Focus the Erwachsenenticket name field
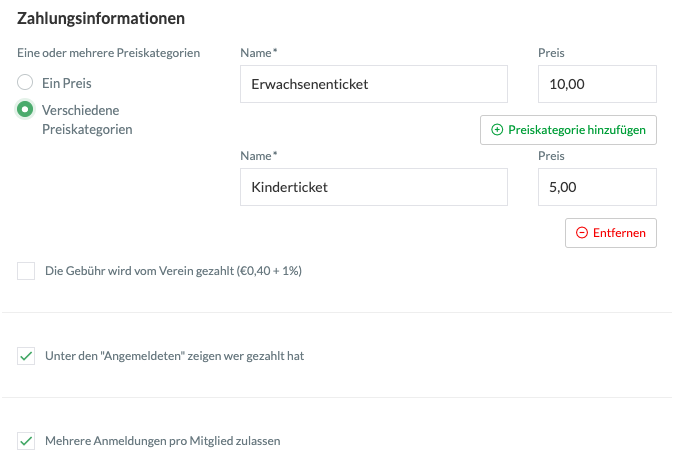This screenshot has width=677, height=468. (x=374, y=84)
